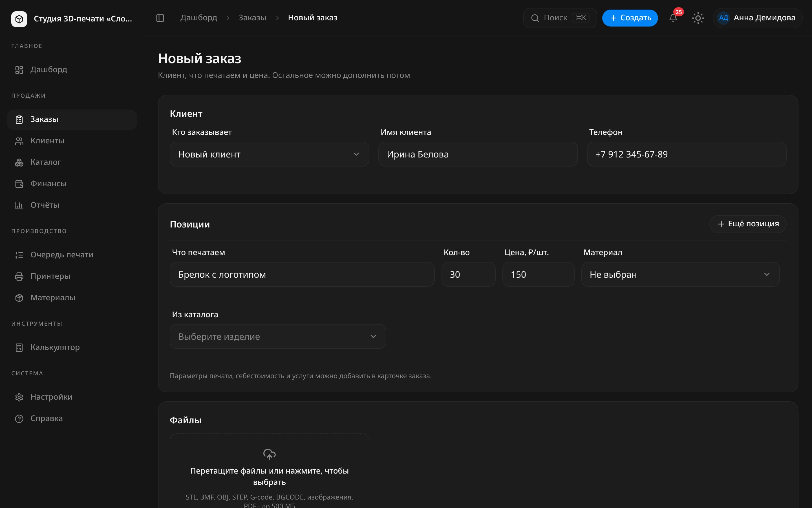The height and width of the screenshot is (508, 812).
Task: Click the blue Создать button
Action: 630,18
